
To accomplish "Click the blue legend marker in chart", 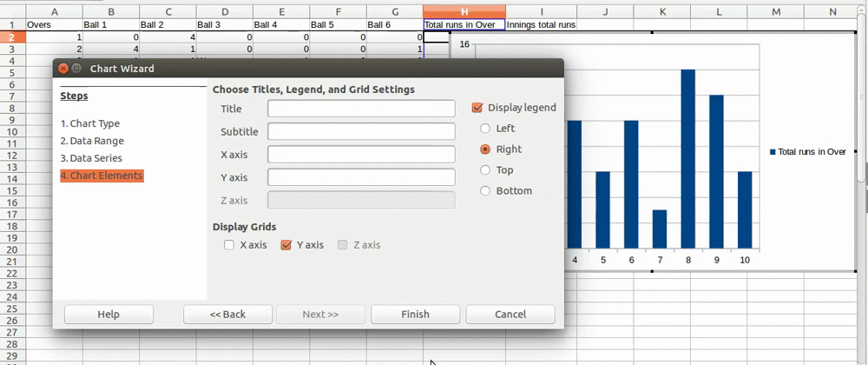I will click(773, 152).
